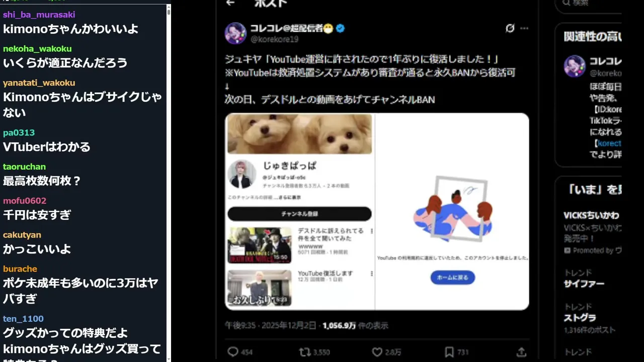Click the chat panel vertical scrollbar
This screenshot has width=644, height=362.
[x=169, y=181]
